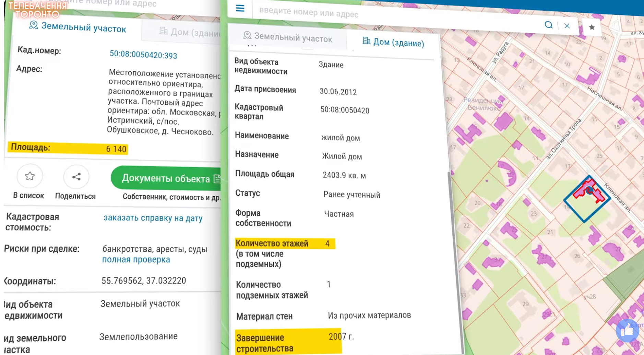
Task: Click the 'Статус' value 'Ранее учтенный'
Action: pos(352,195)
